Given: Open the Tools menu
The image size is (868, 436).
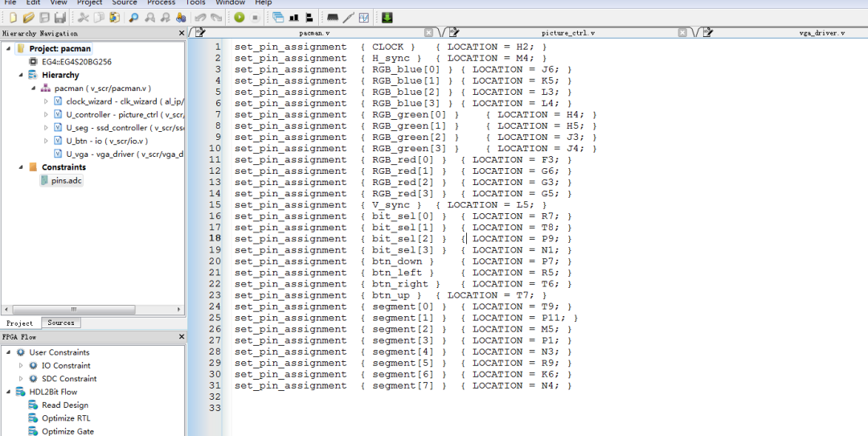Looking at the screenshot, I should (x=194, y=2).
